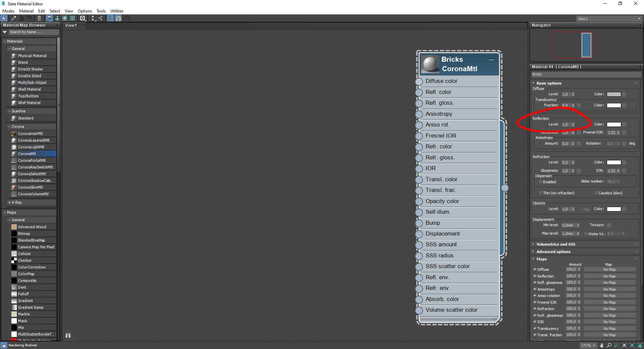Screen dimensions: 644x349
Task: Expand the Volumetrics and SSS rollout
Action: pos(555,244)
